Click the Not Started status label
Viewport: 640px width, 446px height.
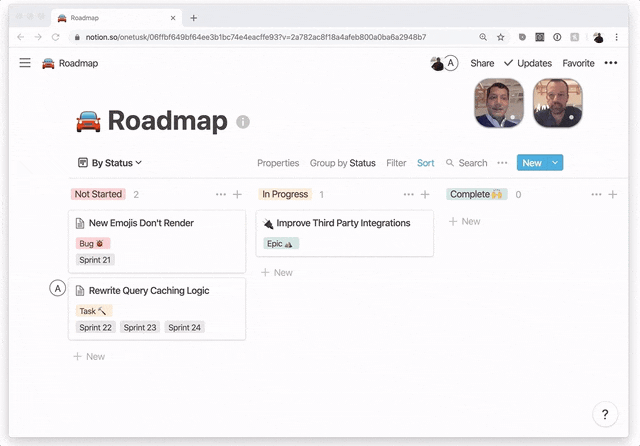[98, 194]
